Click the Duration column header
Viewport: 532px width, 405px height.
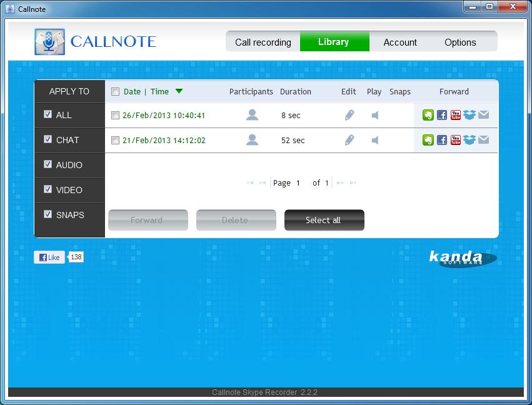[x=296, y=92]
